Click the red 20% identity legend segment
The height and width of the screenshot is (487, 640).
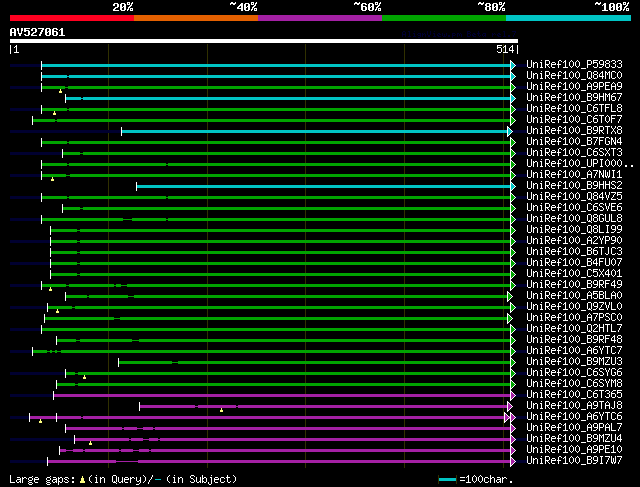(72, 18)
